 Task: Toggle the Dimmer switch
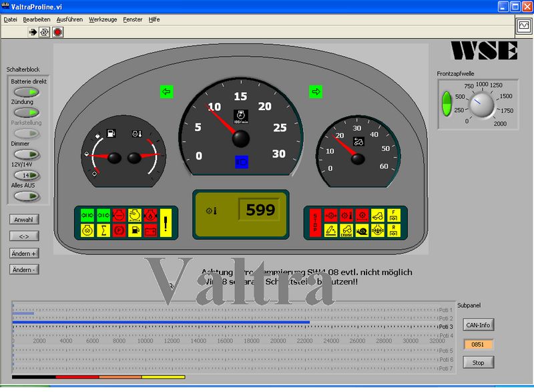27,154
